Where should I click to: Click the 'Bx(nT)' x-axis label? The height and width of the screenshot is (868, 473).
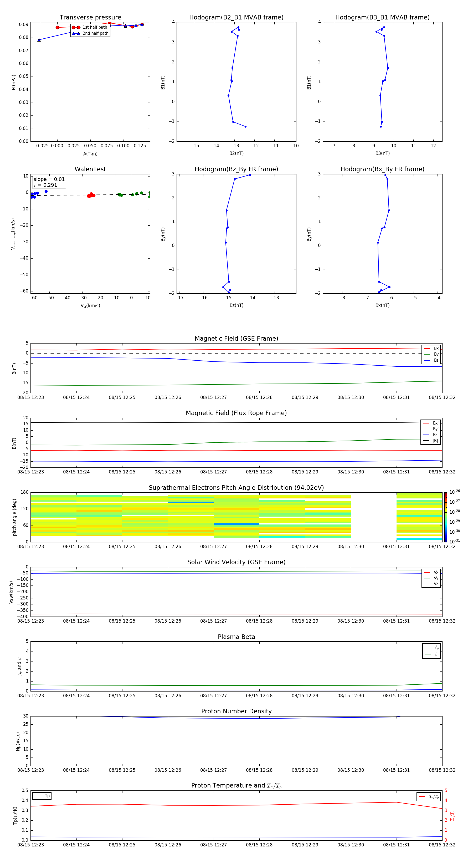point(382,305)
